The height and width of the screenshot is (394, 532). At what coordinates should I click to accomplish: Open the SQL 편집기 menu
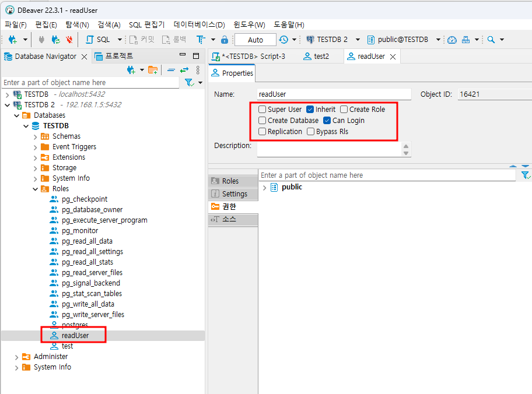pos(146,24)
